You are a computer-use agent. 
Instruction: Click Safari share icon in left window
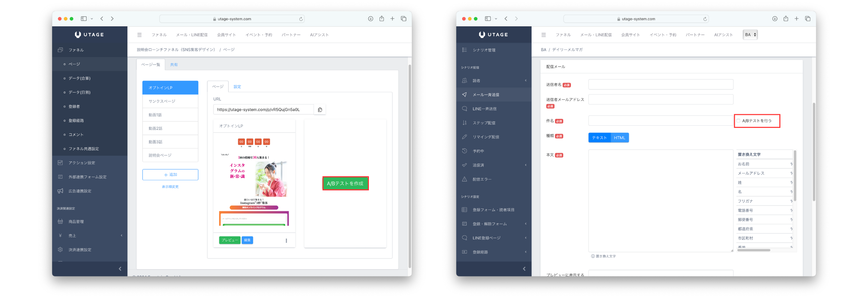click(382, 18)
